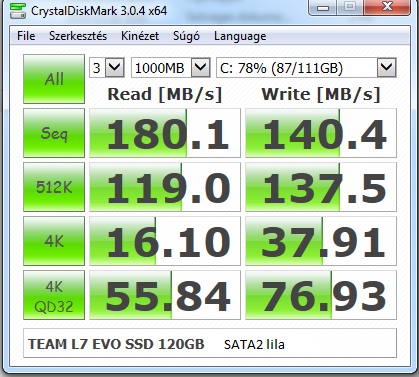Screen dimensions: 419x377
Task: Start the 4K QD32 benchmark
Action: click(x=54, y=295)
